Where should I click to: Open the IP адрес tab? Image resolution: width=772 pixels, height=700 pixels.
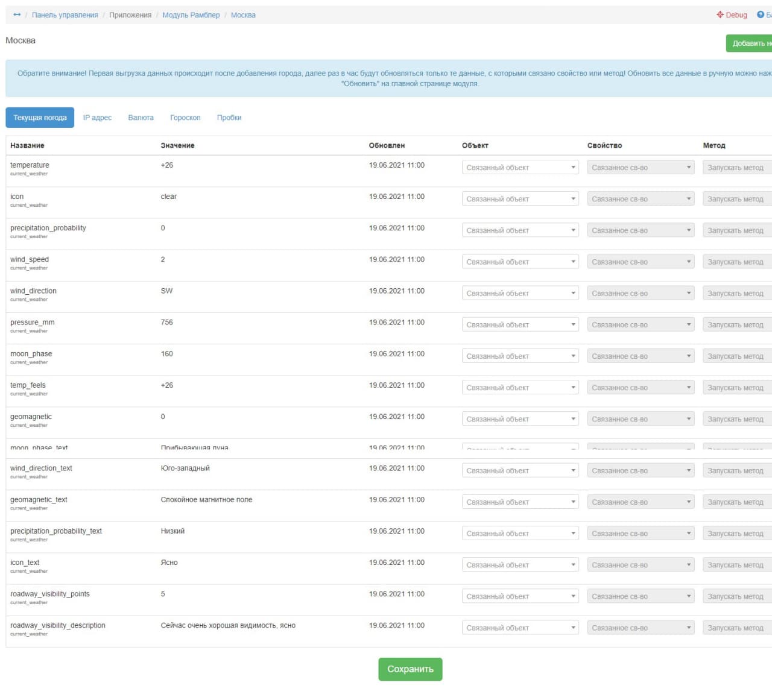pos(97,118)
